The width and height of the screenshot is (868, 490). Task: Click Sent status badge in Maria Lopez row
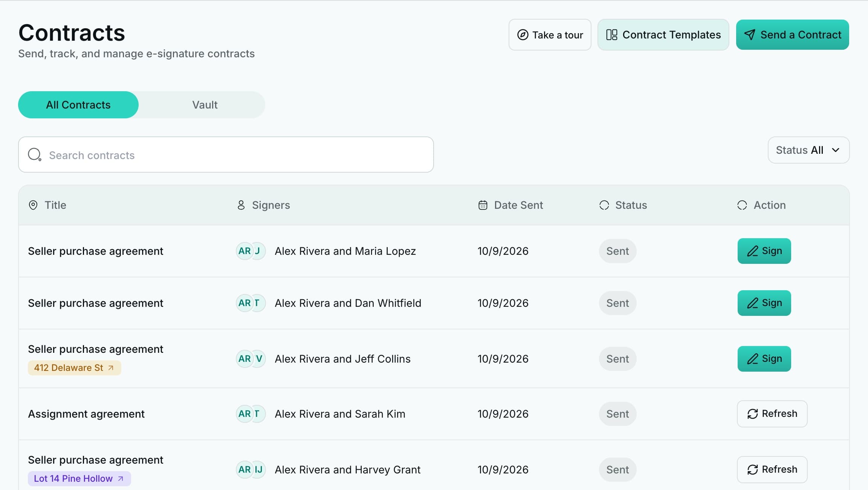click(617, 251)
